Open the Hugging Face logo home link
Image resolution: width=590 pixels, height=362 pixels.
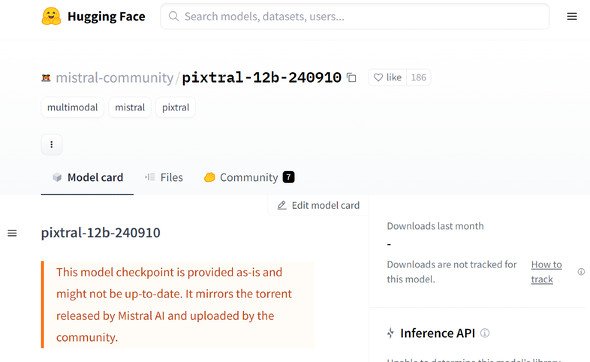[93, 17]
